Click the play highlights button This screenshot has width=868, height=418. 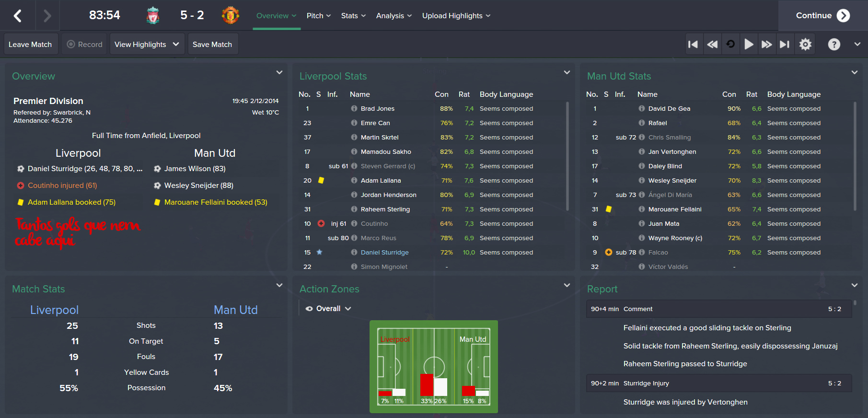[748, 45]
